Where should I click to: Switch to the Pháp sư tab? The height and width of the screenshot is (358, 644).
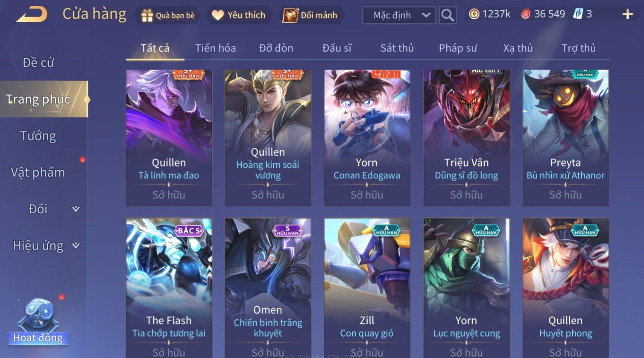[x=458, y=48]
